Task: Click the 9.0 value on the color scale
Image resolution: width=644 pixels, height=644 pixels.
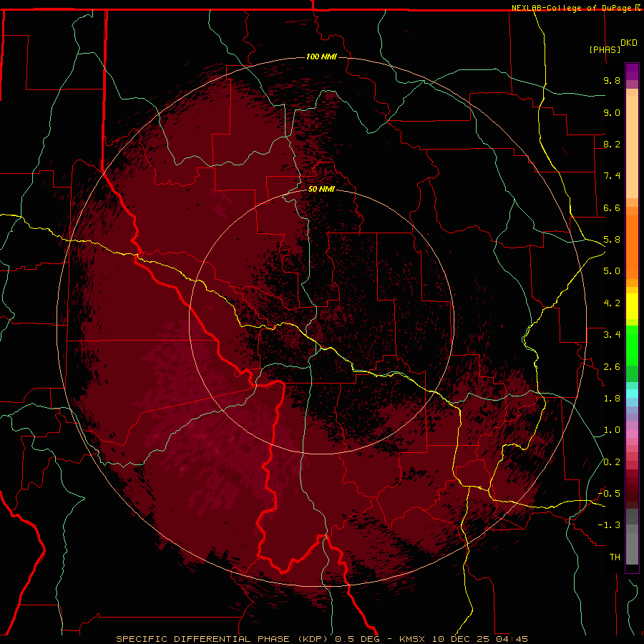Action: click(x=612, y=112)
